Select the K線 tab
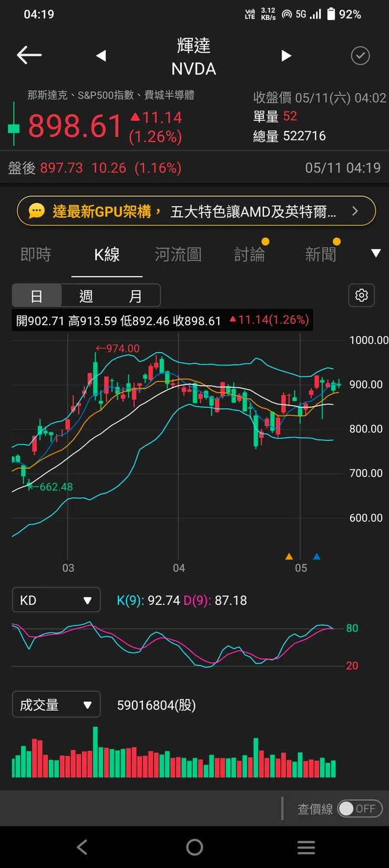Image resolution: width=389 pixels, height=868 pixels. coord(107,255)
